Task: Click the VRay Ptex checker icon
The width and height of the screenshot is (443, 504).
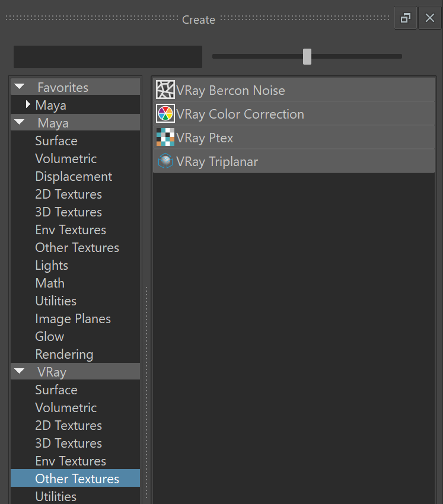Action: [x=165, y=137]
